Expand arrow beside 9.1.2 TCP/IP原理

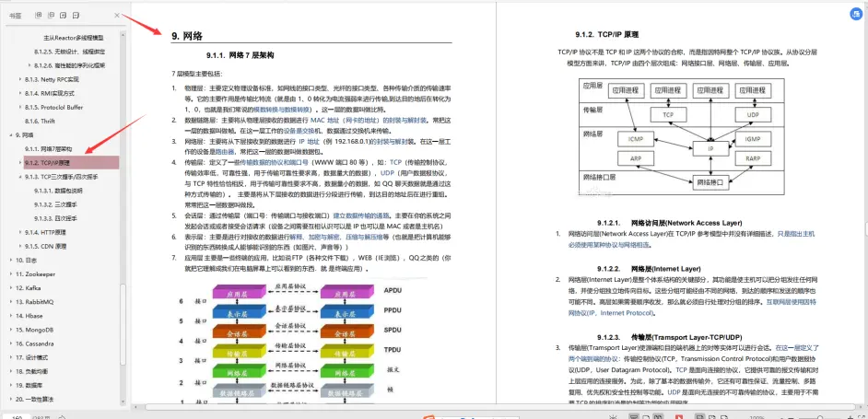tap(20, 163)
